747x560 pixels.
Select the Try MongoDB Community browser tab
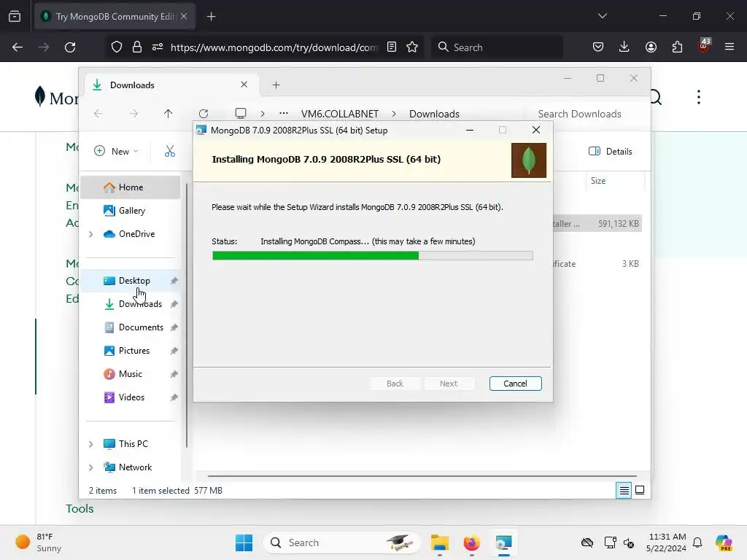pos(115,16)
